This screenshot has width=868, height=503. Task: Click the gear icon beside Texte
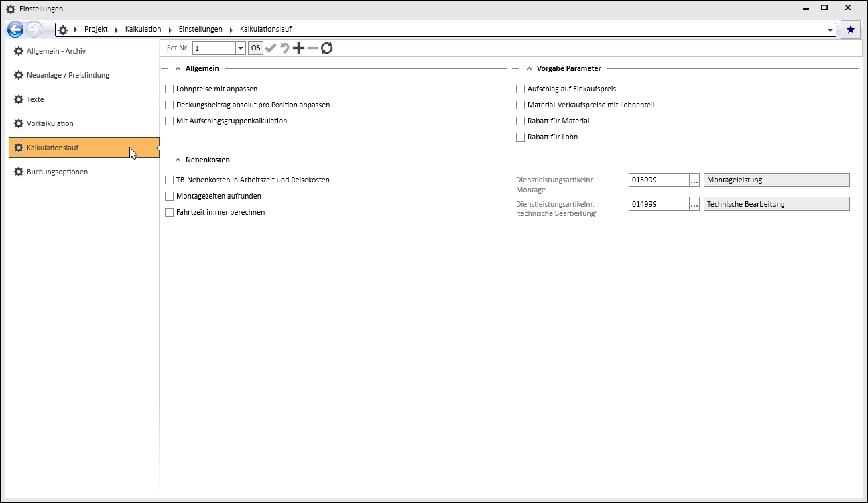19,99
